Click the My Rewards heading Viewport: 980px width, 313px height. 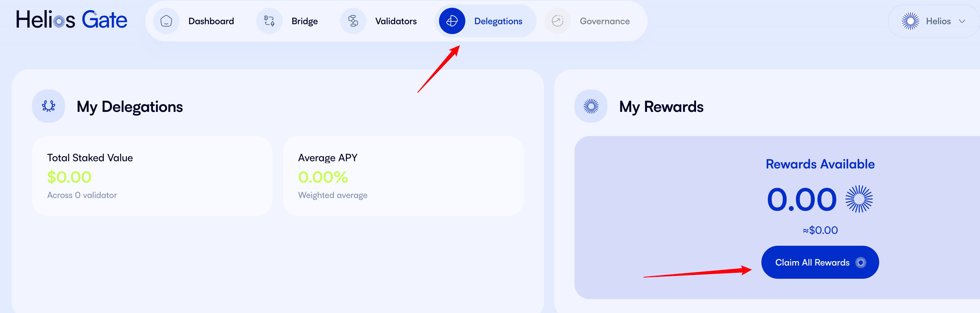[661, 107]
